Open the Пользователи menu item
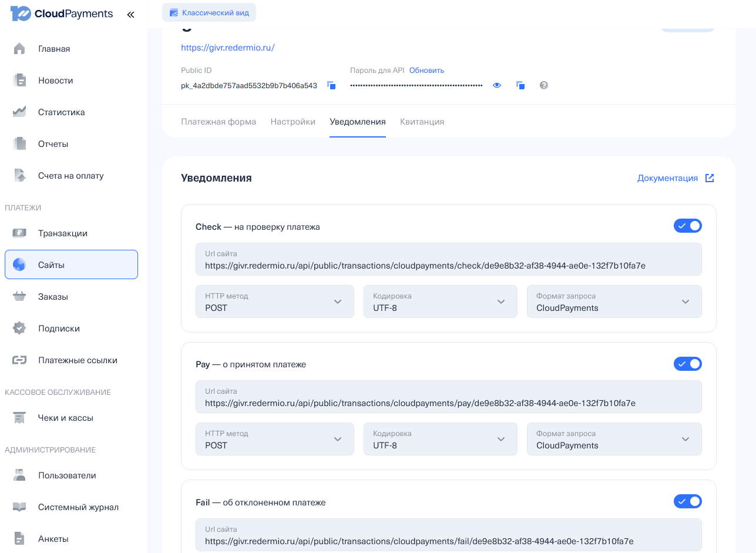Image resolution: width=756 pixels, height=553 pixels. click(x=71, y=475)
